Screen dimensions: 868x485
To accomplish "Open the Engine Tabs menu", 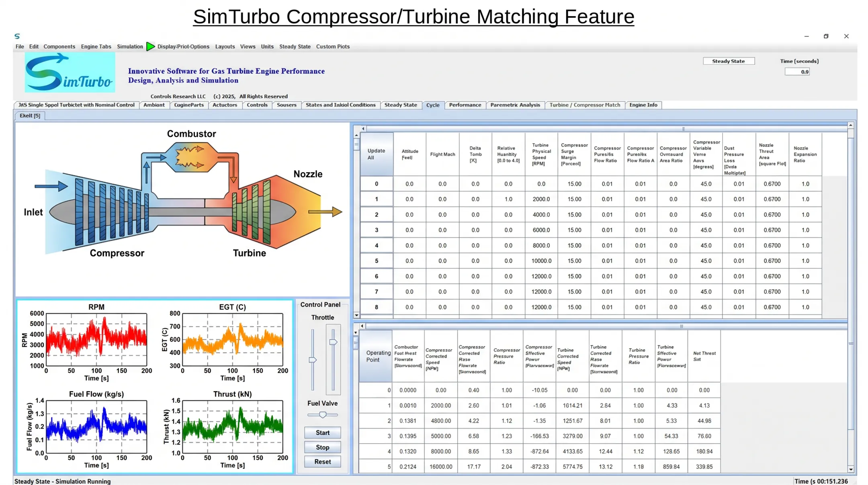I will 96,47.
